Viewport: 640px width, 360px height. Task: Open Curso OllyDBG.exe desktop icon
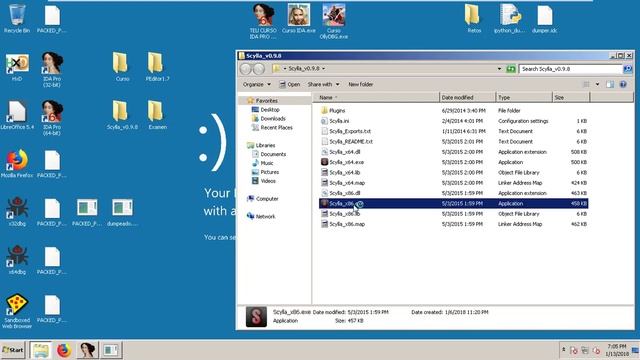point(333,21)
